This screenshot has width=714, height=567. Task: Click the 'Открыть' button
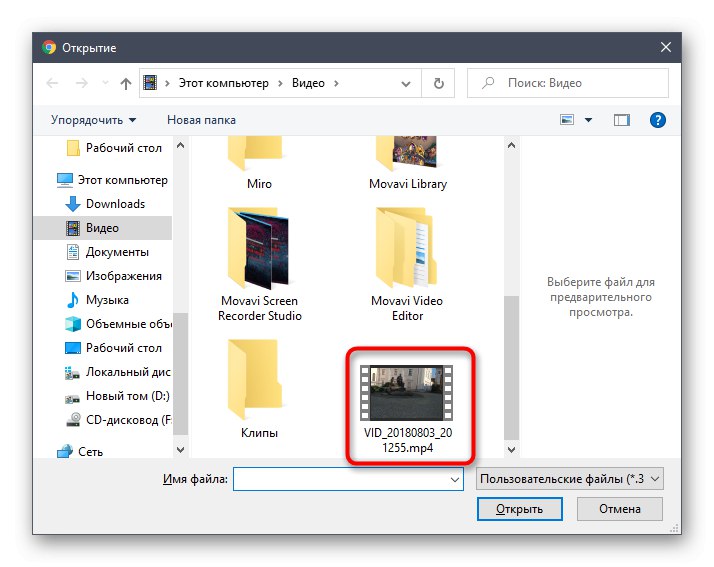(520, 509)
